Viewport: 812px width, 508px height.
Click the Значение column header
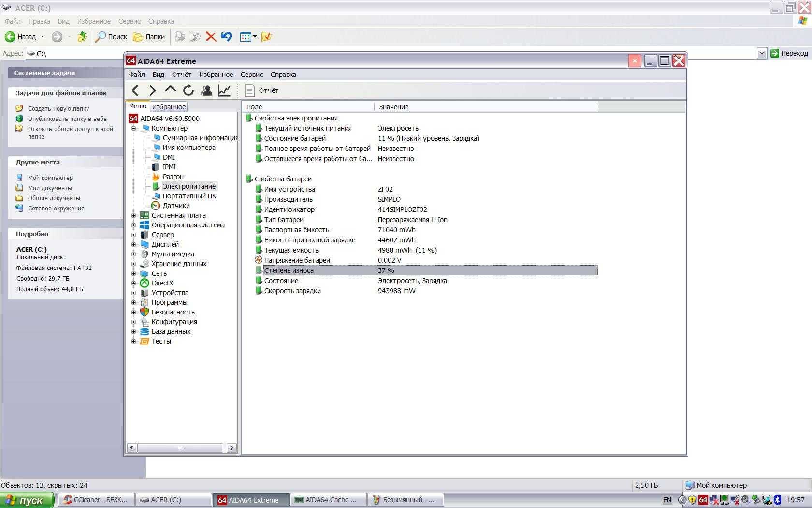coord(486,107)
